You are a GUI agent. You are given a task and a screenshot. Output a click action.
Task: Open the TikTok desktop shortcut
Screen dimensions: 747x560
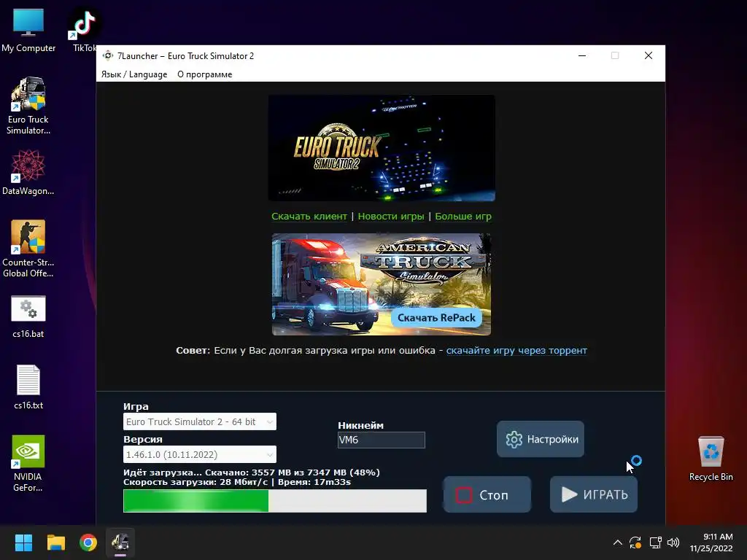click(85, 29)
